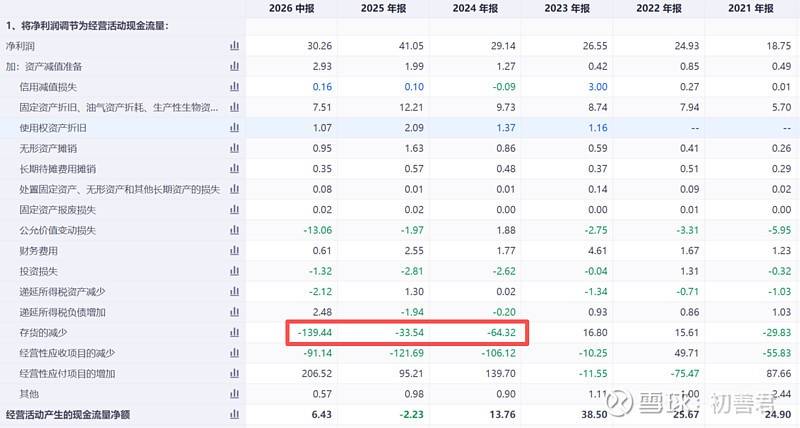800x428 pixels.
Task: Select the 2024 年报 column header
Action: [475, 8]
